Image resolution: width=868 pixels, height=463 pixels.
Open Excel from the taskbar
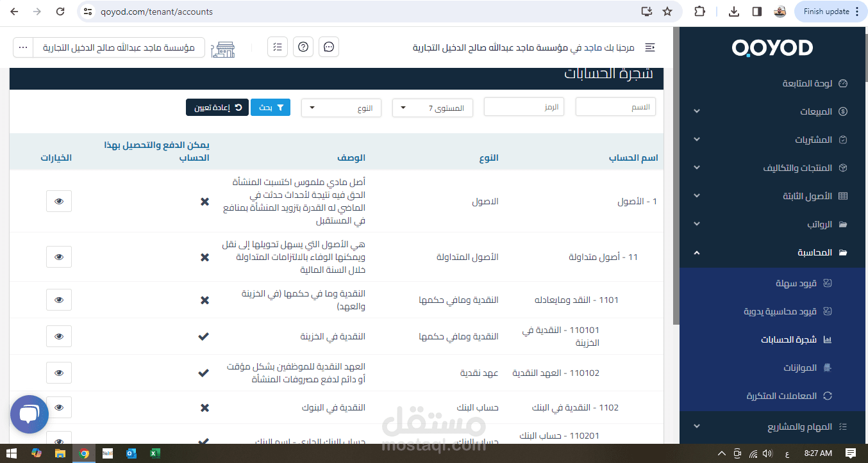click(154, 453)
